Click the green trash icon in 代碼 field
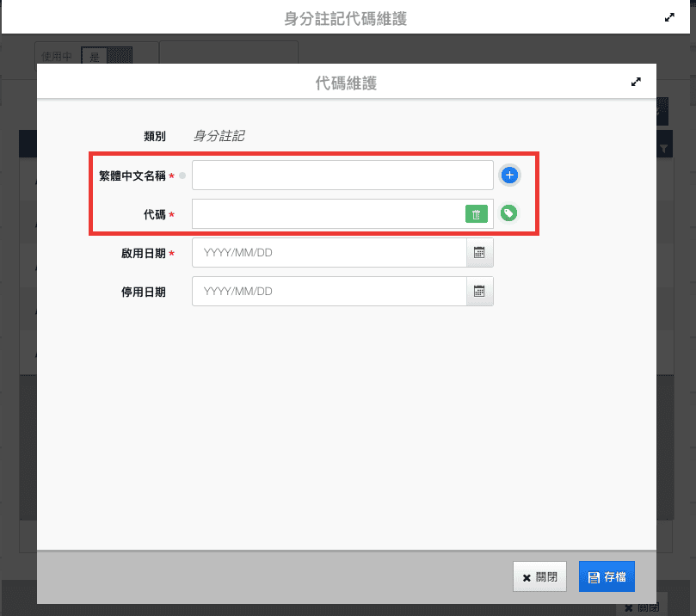The width and height of the screenshot is (696, 616). [477, 214]
